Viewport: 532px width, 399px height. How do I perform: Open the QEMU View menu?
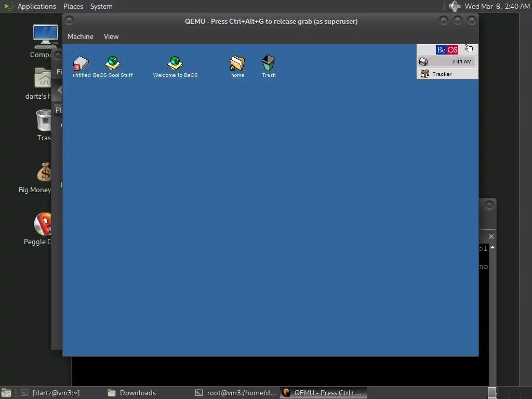tap(111, 37)
